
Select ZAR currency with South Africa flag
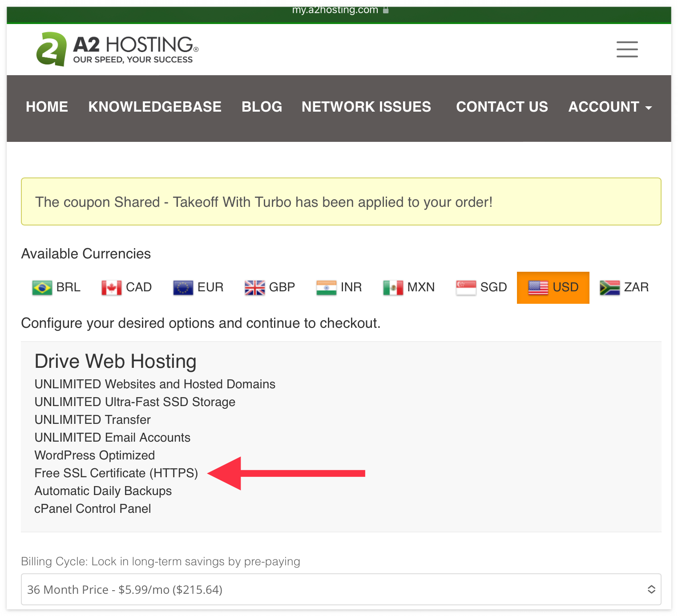624,287
